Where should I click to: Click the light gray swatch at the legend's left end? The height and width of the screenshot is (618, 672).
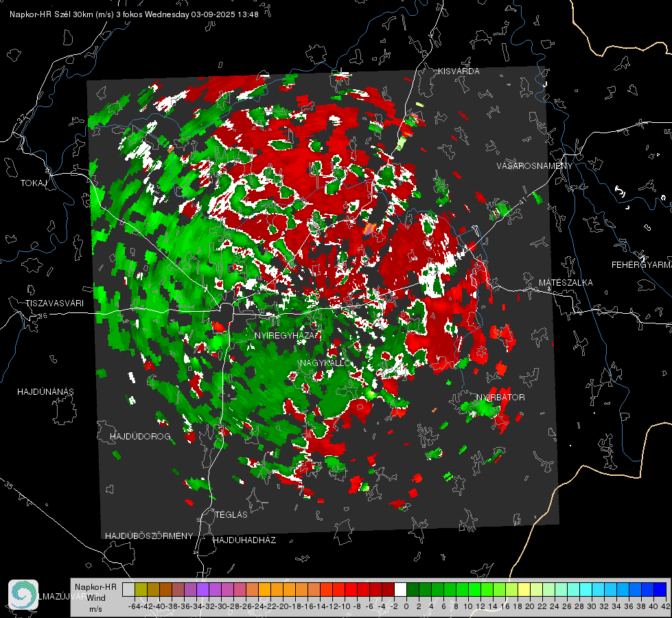[x=128, y=589]
